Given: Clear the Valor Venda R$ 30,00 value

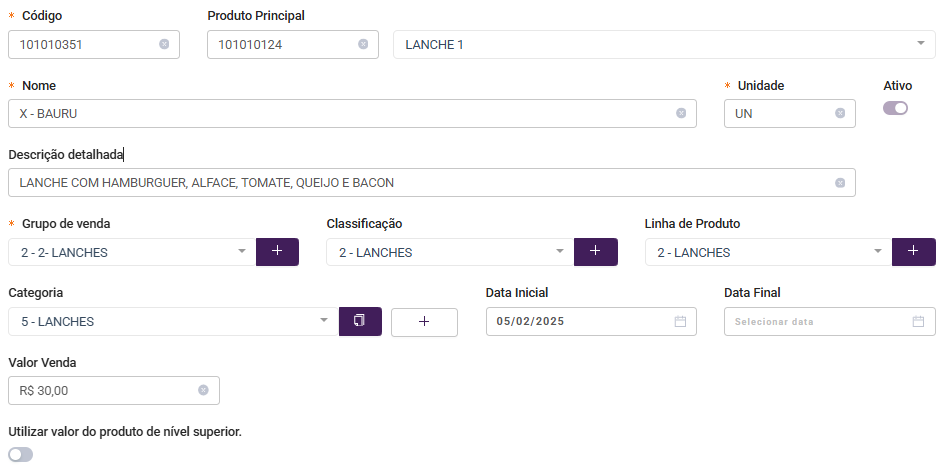Looking at the screenshot, I should click(x=203, y=390).
